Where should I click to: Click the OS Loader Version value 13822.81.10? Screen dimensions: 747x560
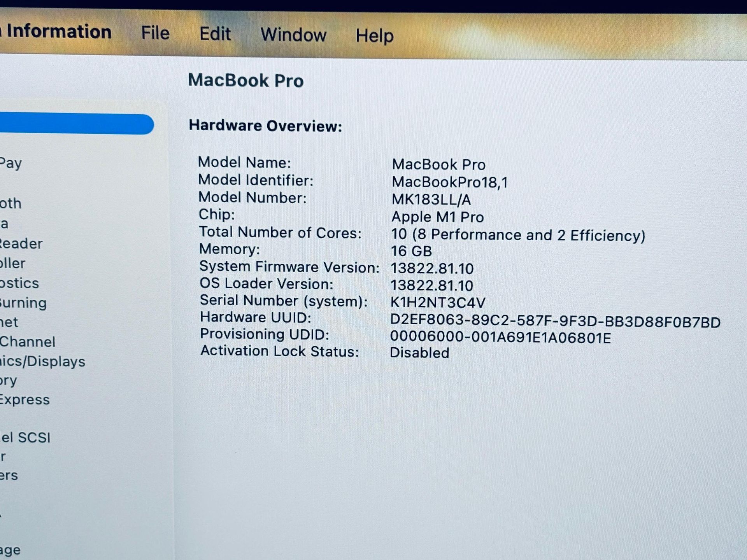pyautogui.click(x=432, y=285)
